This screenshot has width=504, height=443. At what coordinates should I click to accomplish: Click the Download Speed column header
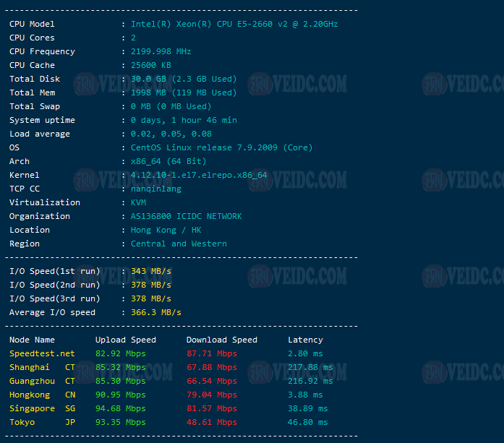pyautogui.click(x=221, y=340)
